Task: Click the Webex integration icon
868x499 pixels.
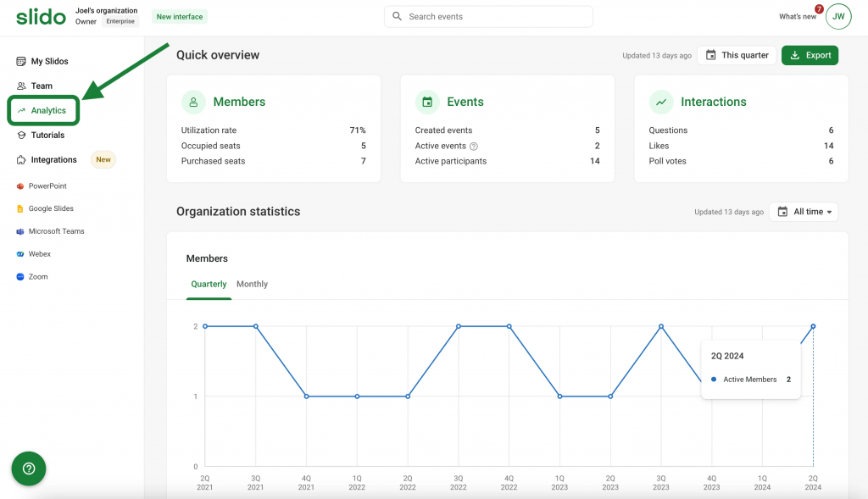Action: 20,254
